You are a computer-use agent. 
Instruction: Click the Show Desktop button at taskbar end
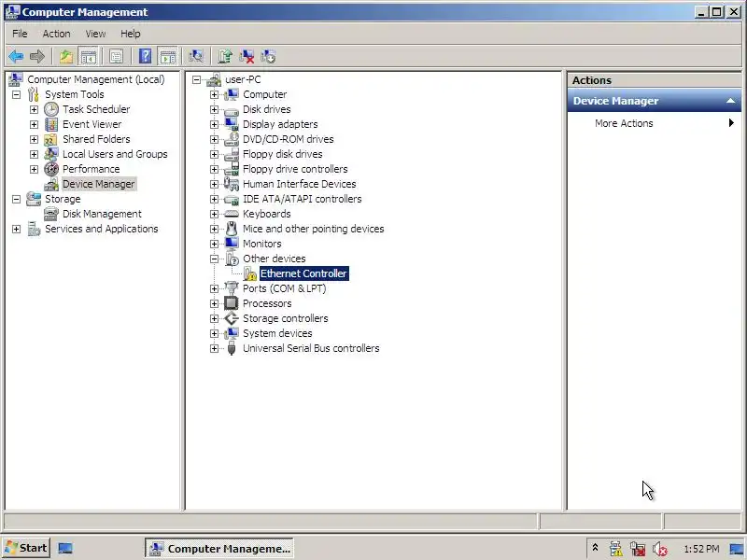pos(737,549)
